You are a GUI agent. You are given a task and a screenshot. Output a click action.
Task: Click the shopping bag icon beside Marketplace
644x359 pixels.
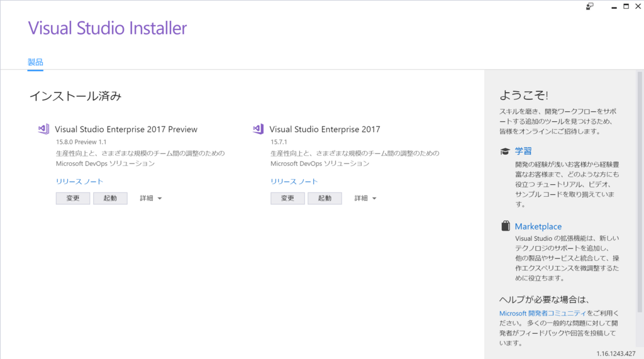click(x=506, y=226)
